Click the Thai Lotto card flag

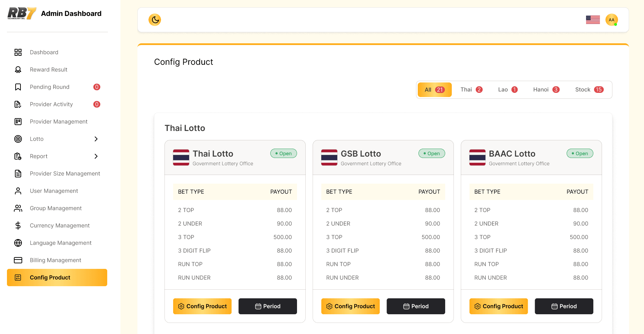[181, 157]
